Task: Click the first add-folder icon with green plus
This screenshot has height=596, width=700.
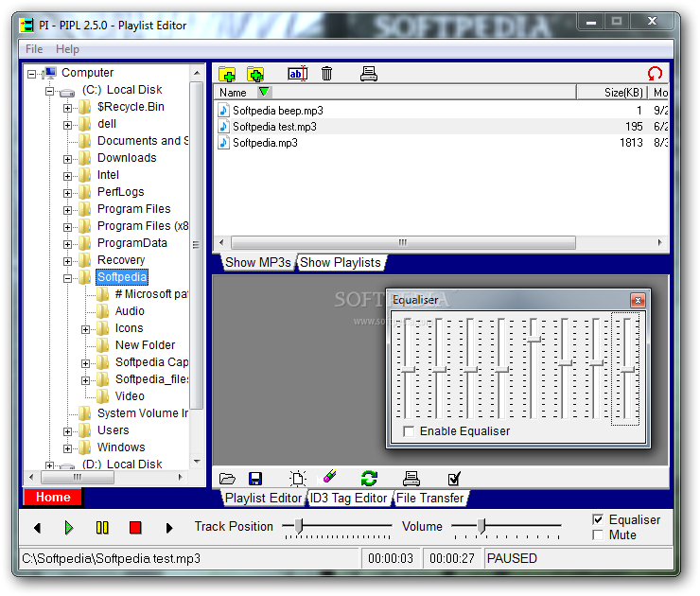Action: [x=227, y=74]
